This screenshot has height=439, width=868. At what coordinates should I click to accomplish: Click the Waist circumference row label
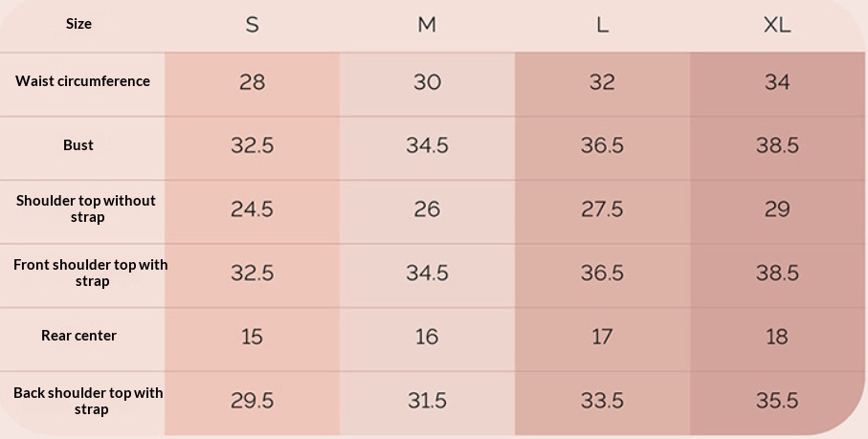[82, 81]
